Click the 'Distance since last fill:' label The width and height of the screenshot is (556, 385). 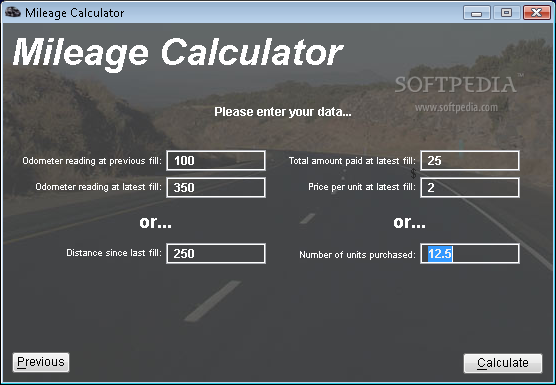(x=114, y=253)
